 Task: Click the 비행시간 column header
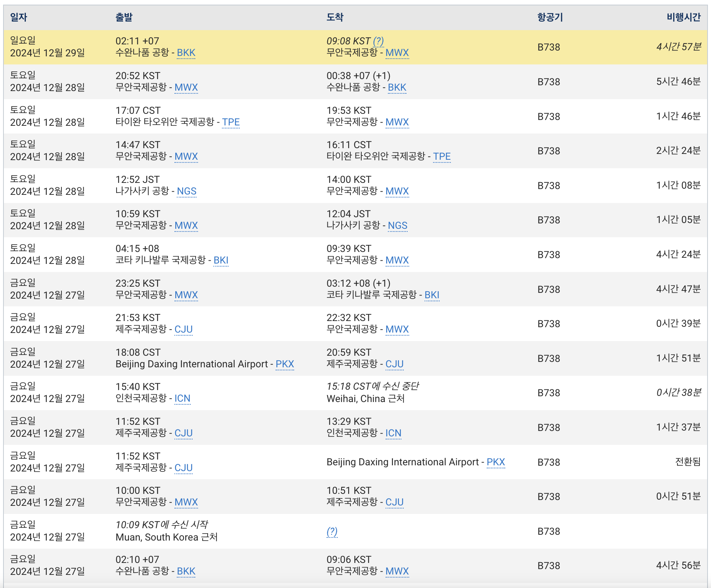point(684,17)
